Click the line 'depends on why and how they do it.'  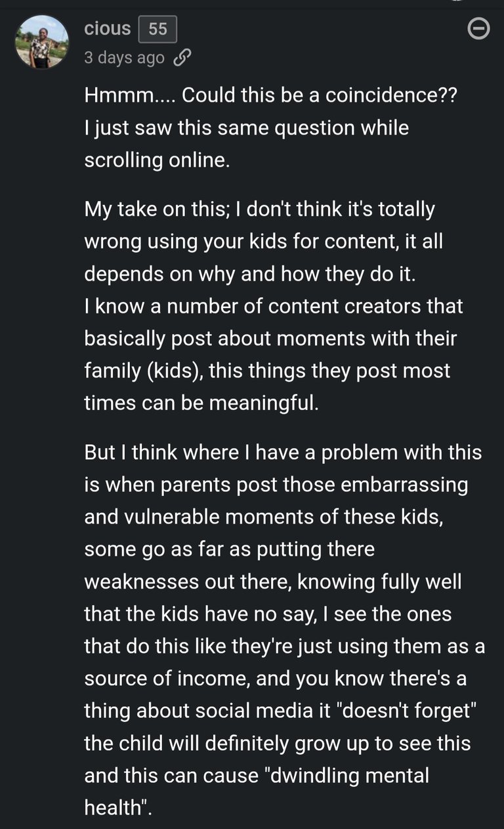pos(250,273)
